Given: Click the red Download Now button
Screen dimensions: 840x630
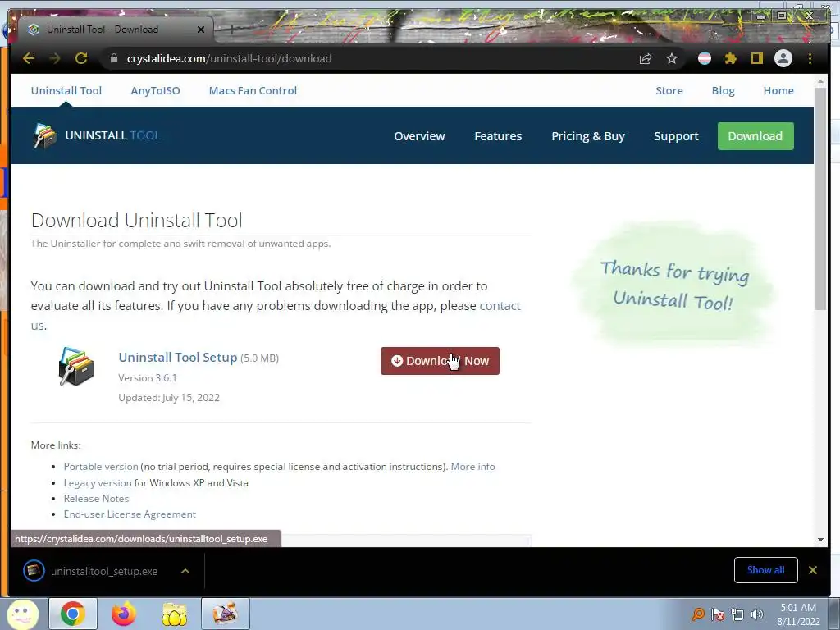Looking at the screenshot, I should pyautogui.click(x=440, y=361).
